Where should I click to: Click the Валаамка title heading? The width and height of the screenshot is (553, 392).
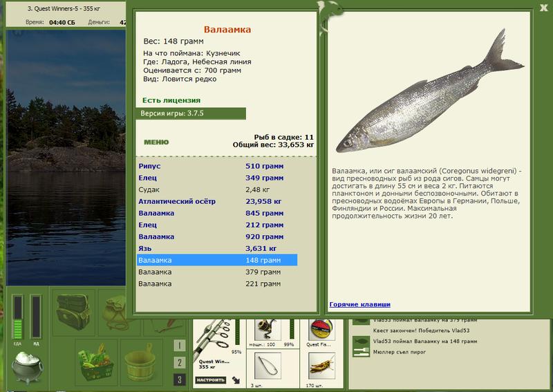pyautogui.click(x=227, y=30)
